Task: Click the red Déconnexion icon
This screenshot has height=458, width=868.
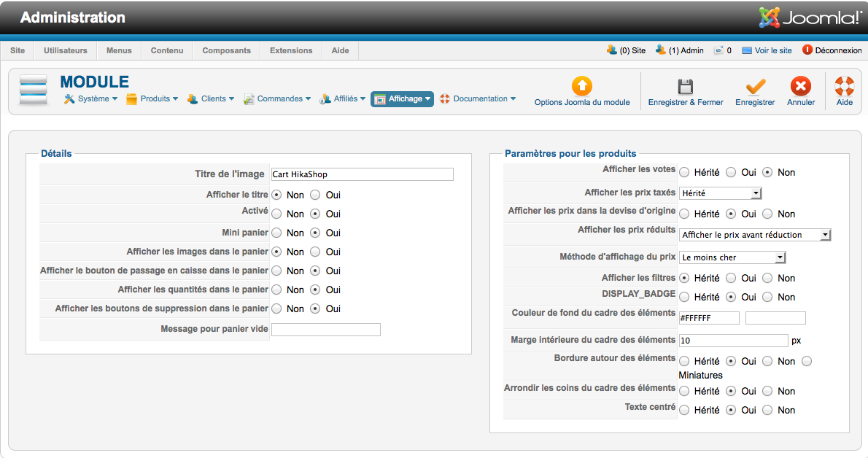Action: [807, 50]
